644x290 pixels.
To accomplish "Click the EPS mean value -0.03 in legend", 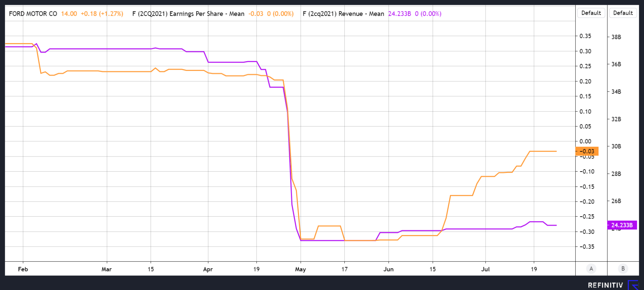I will coord(256,14).
